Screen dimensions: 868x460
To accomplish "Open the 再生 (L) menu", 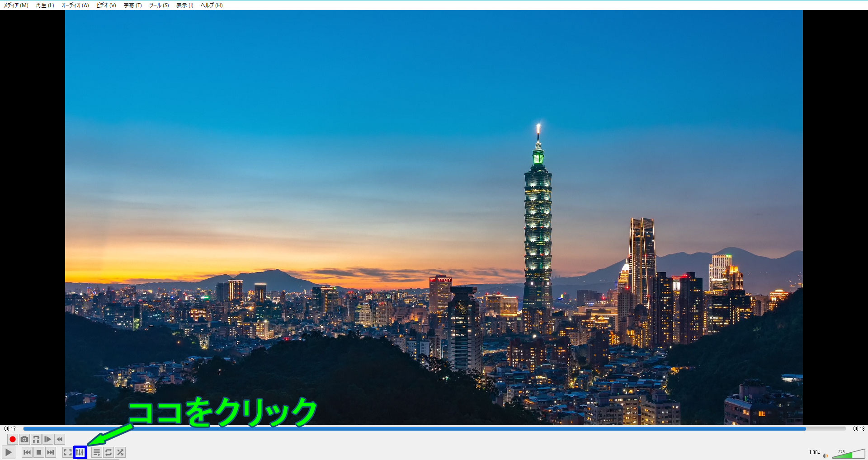I will [45, 5].
